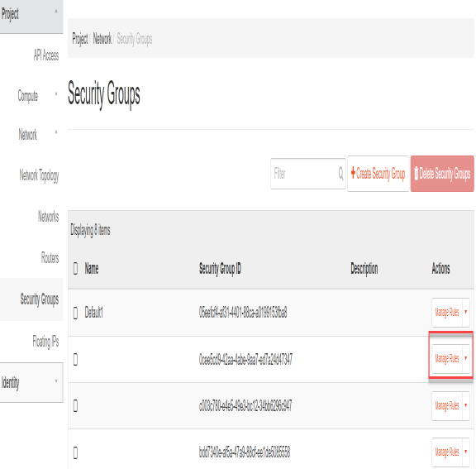Open Floating IPs in the sidebar
Screen dimensions: 476x469
[x=45, y=341]
